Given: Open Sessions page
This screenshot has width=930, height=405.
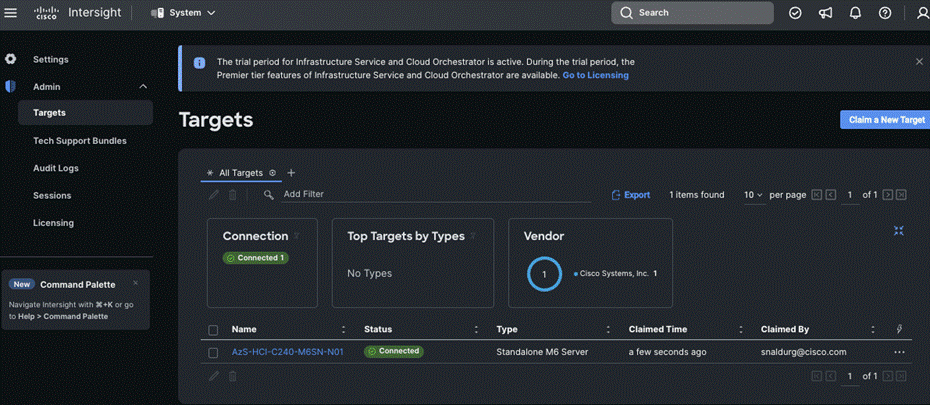Looking at the screenshot, I should 52,196.
